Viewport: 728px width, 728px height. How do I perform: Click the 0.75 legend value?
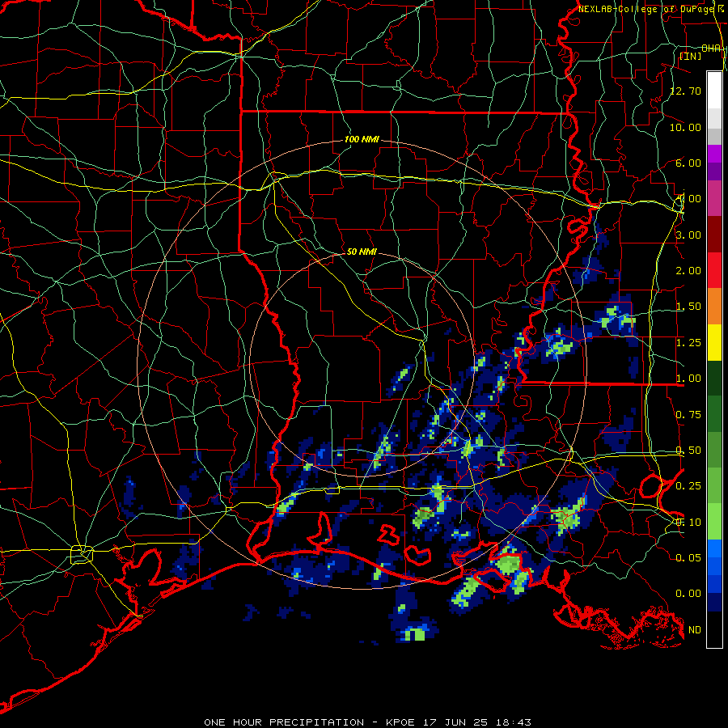688,415
